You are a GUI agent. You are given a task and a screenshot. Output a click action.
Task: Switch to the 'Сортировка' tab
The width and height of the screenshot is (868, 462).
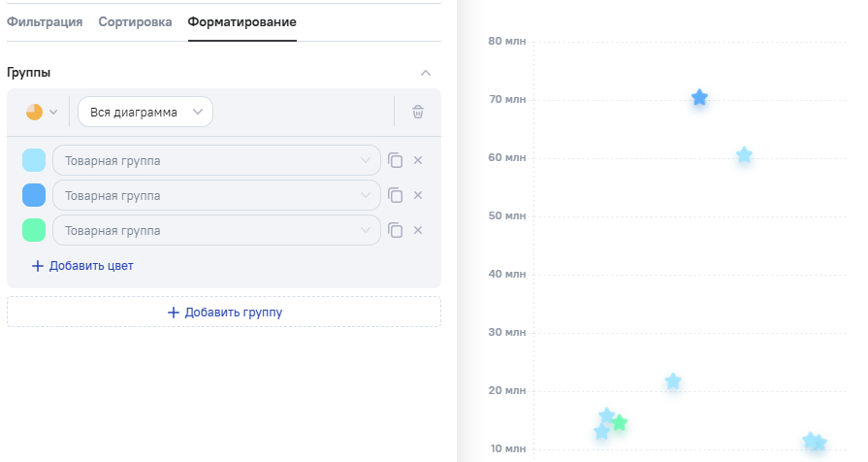click(x=135, y=21)
